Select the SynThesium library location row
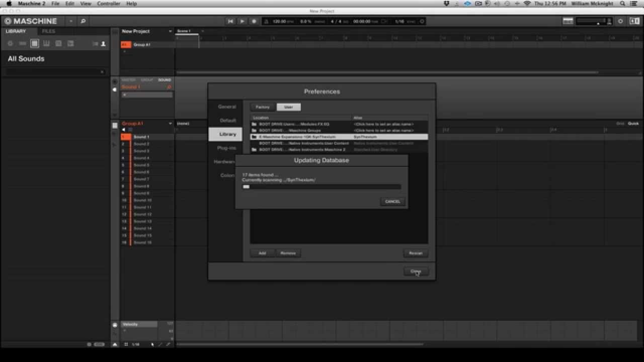The width and height of the screenshot is (644, 362). coord(339,137)
